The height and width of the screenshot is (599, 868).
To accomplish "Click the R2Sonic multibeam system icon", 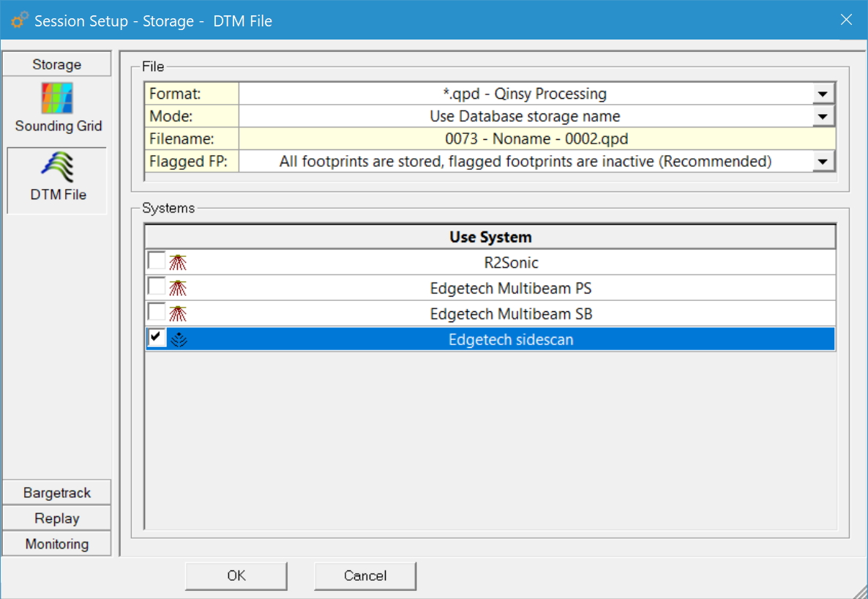I will click(x=178, y=262).
